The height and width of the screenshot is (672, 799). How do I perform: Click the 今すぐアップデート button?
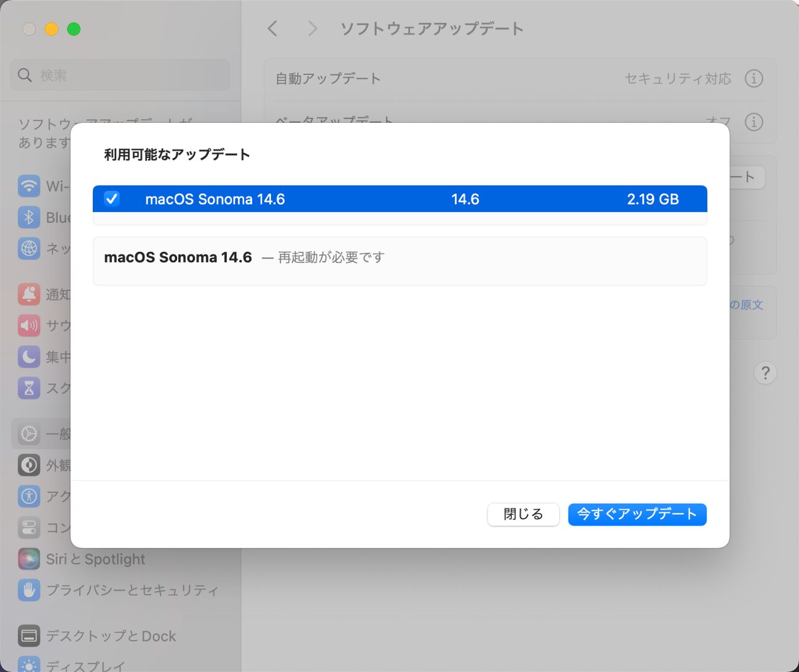coord(637,514)
